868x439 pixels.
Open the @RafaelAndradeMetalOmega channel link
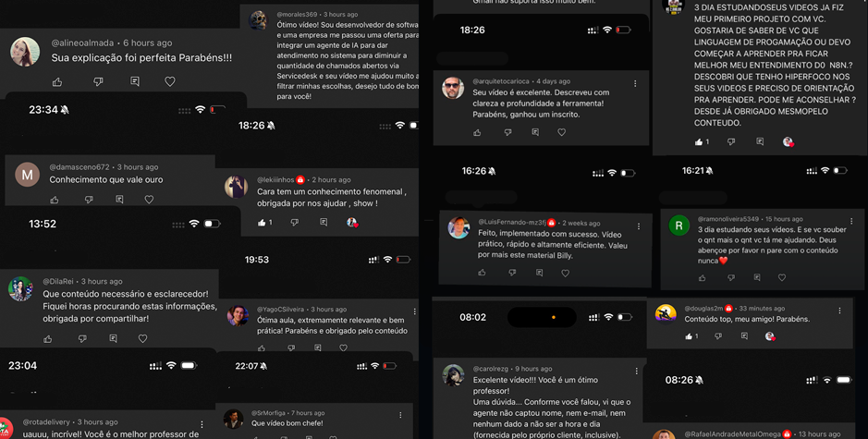733,434
